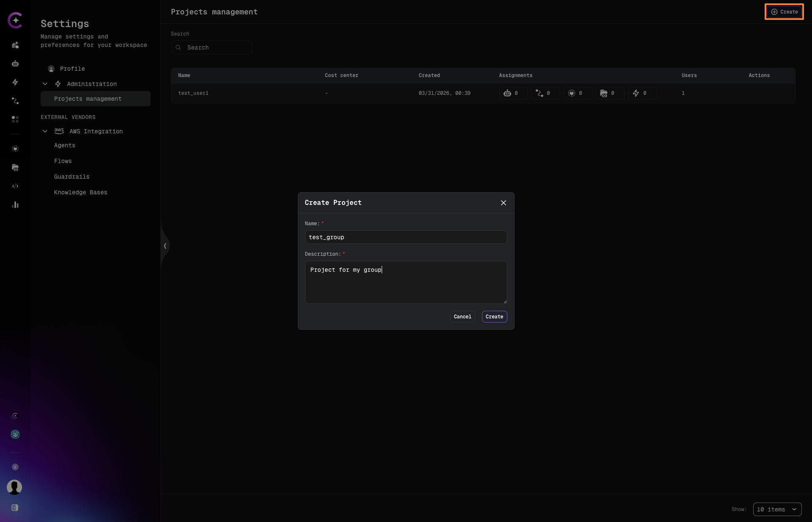Select Guardrails under AWS Integration
This screenshot has width=812, height=522.
click(72, 177)
